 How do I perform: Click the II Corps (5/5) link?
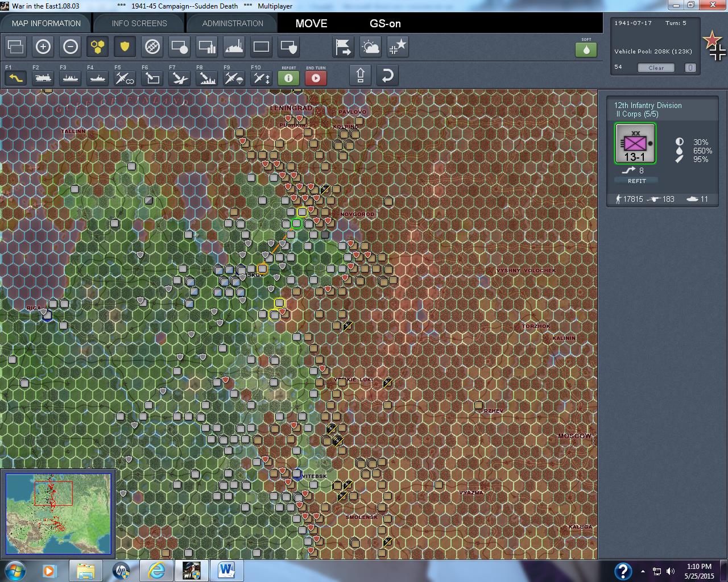(638, 114)
